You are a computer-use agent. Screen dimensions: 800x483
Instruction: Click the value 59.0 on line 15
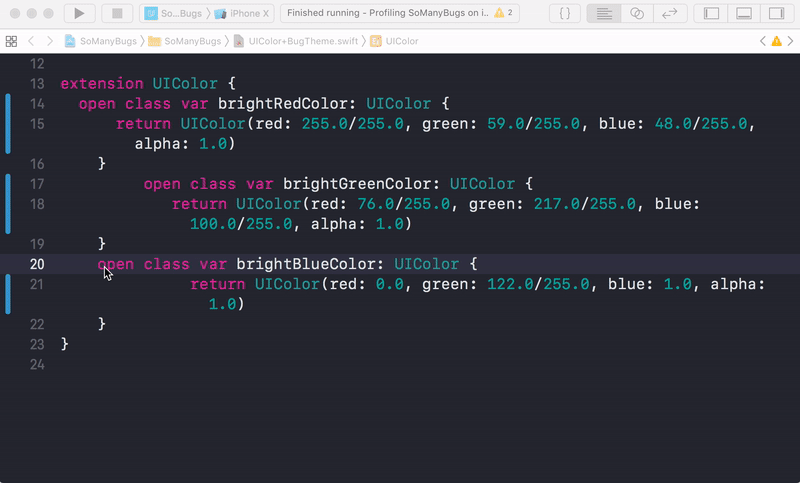click(506, 123)
